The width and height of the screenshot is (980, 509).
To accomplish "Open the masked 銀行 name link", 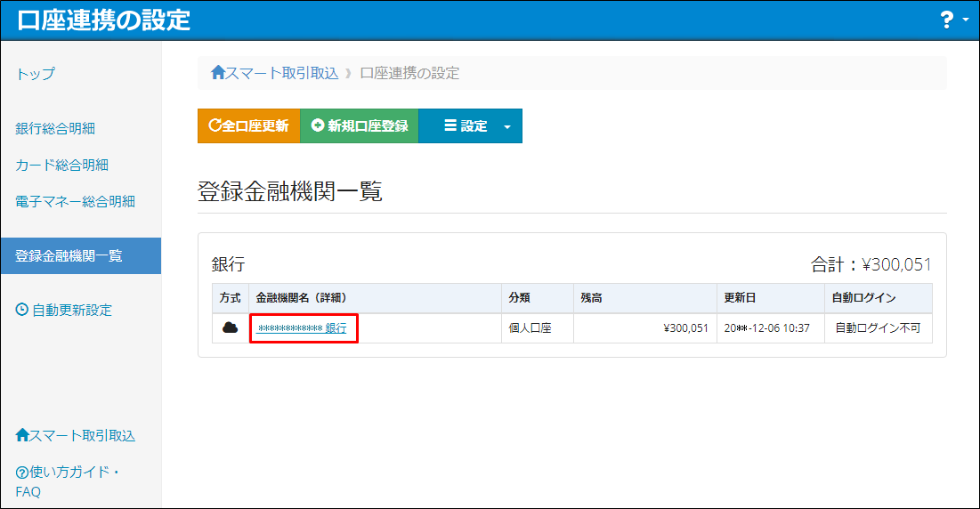I will pyautogui.click(x=302, y=328).
